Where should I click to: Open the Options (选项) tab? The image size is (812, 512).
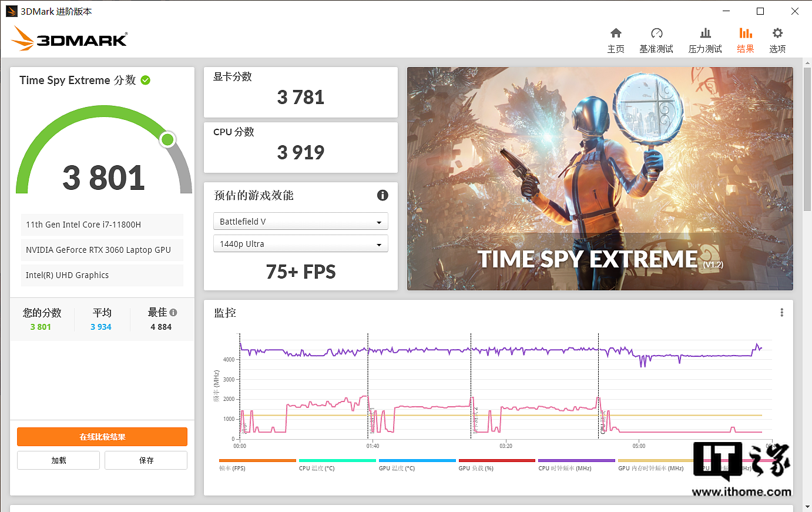pos(777,41)
